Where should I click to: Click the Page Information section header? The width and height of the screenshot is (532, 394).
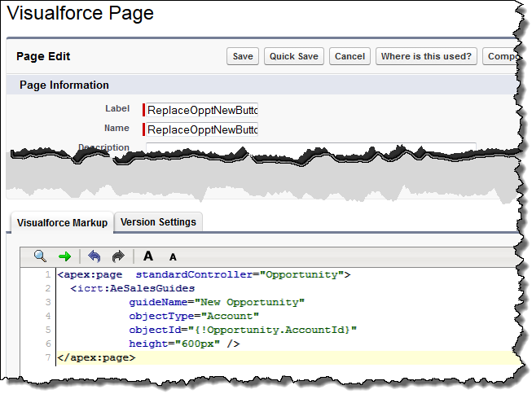pyautogui.click(x=64, y=85)
